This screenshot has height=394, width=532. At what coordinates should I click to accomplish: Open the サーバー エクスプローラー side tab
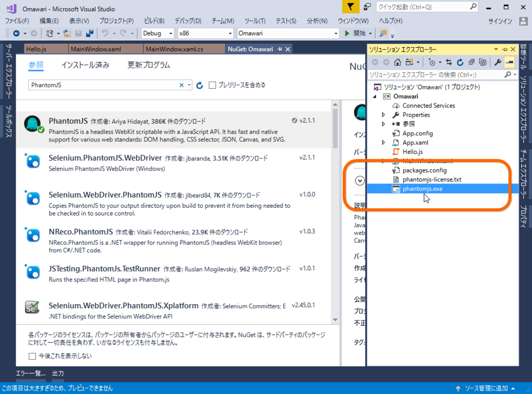(x=8, y=71)
